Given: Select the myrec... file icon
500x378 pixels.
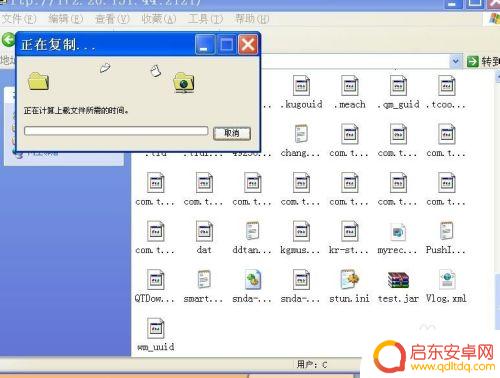Looking at the screenshot, I should click(x=398, y=231).
